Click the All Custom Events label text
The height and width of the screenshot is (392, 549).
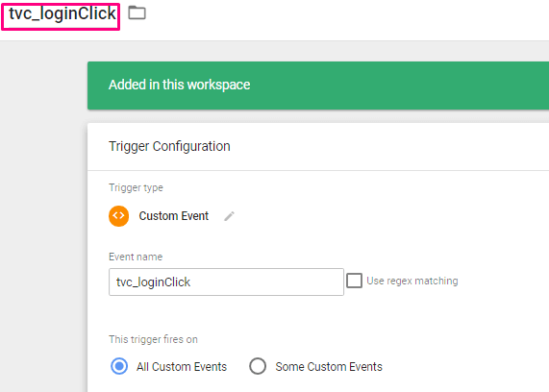(182, 366)
